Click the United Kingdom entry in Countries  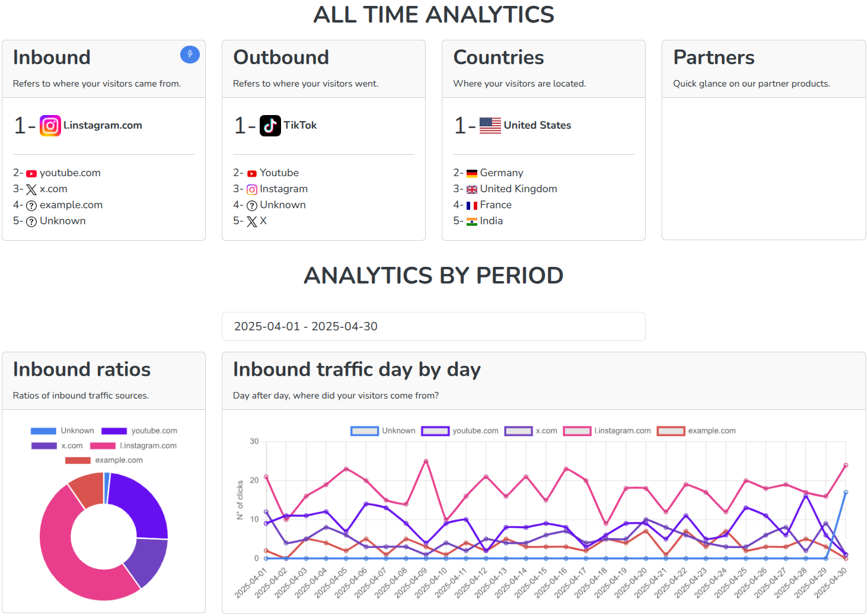click(518, 189)
